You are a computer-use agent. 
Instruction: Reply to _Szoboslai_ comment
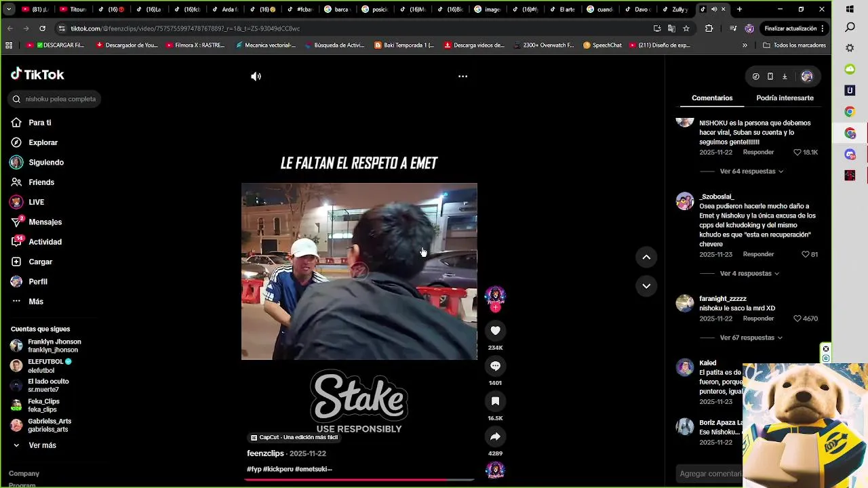tap(758, 254)
